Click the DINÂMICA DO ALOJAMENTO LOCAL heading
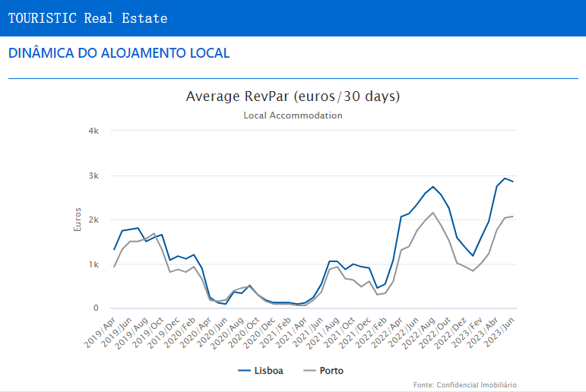Screen dimensions: 586x392 [x=119, y=53]
